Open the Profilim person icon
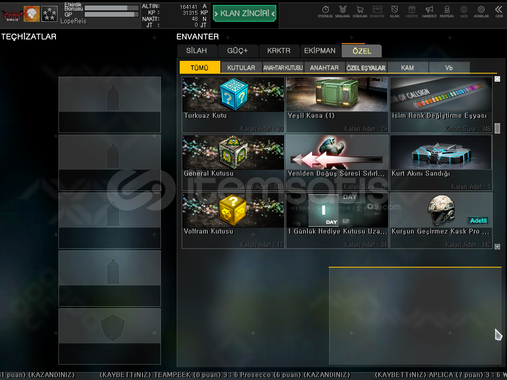This screenshot has height=380, width=507. (x=447, y=11)
